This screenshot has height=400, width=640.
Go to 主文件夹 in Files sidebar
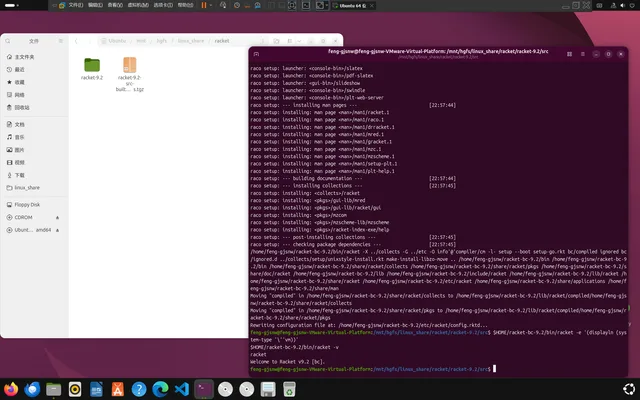[34, 57]
